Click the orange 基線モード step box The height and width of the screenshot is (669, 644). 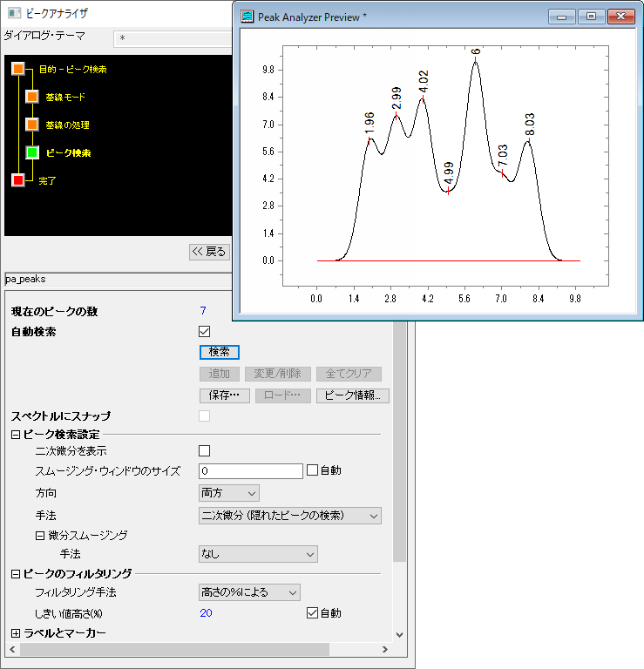(32, 97)
